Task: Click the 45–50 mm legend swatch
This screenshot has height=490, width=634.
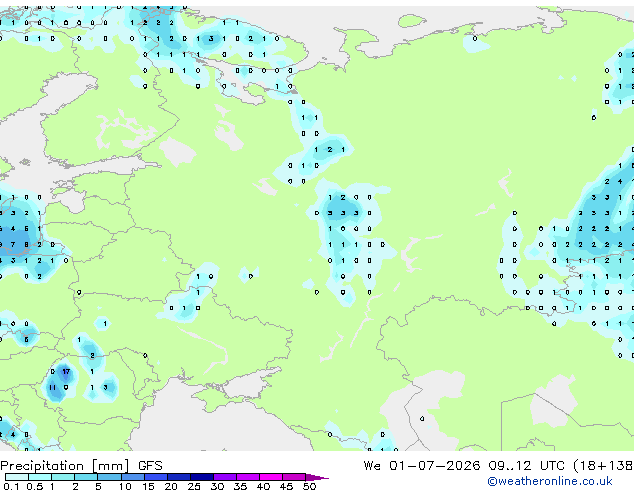Action: pyautogui.click(x=294, y=477)
